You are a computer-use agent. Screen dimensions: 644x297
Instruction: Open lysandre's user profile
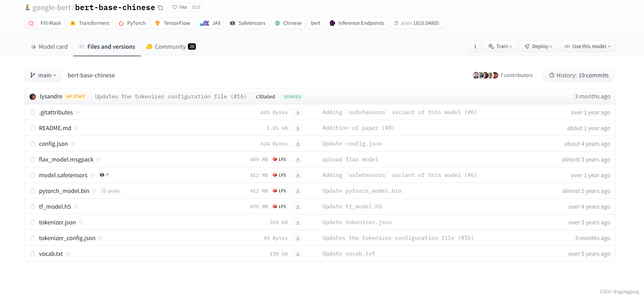pyautogui.click(x=51, y=96)
